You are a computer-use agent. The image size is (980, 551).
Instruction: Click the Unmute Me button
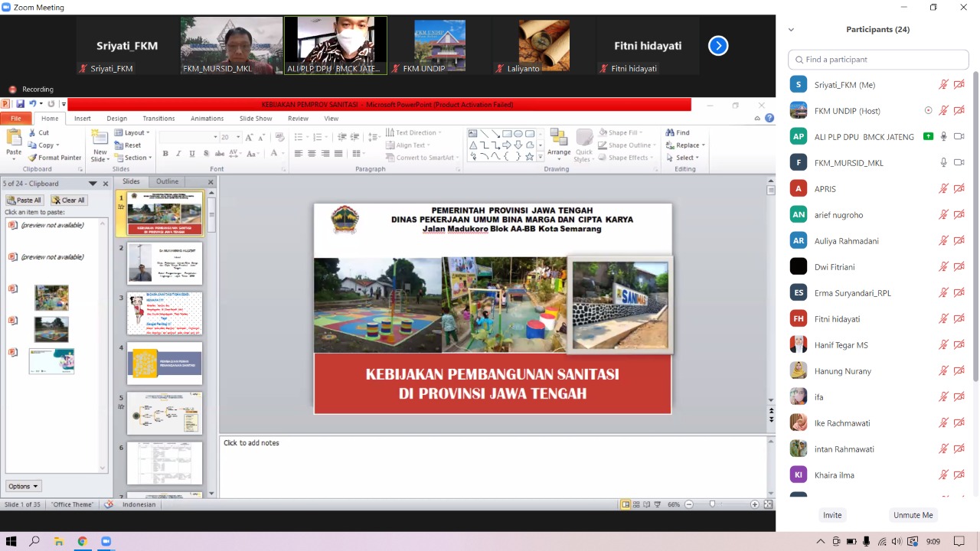(x=913, y=515)
